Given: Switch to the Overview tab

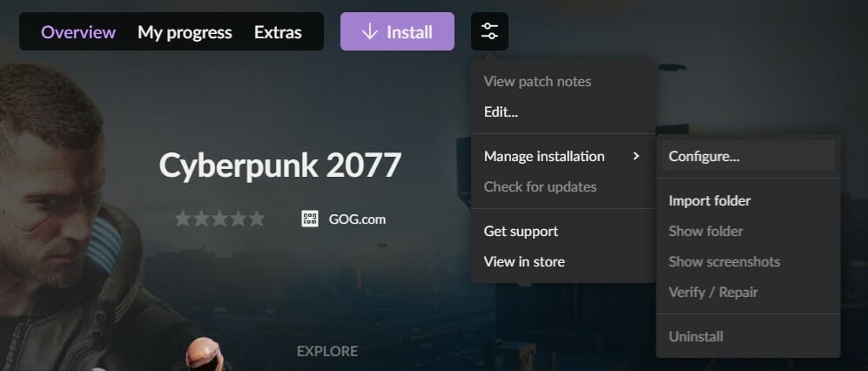Looking at the screenshot, I should click(78, 32).
